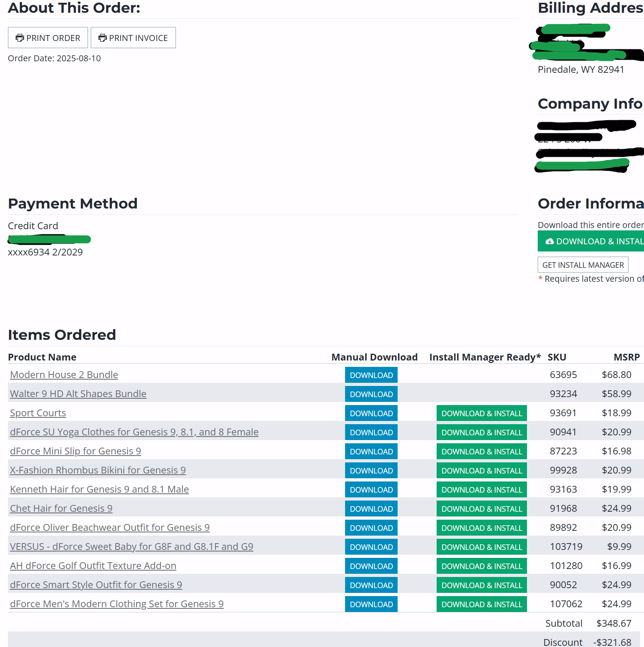The height and width of the screenshot is (647, 644).
Task: Download and install the entire order
Action: pyautogui.click(x=591, y=241)
